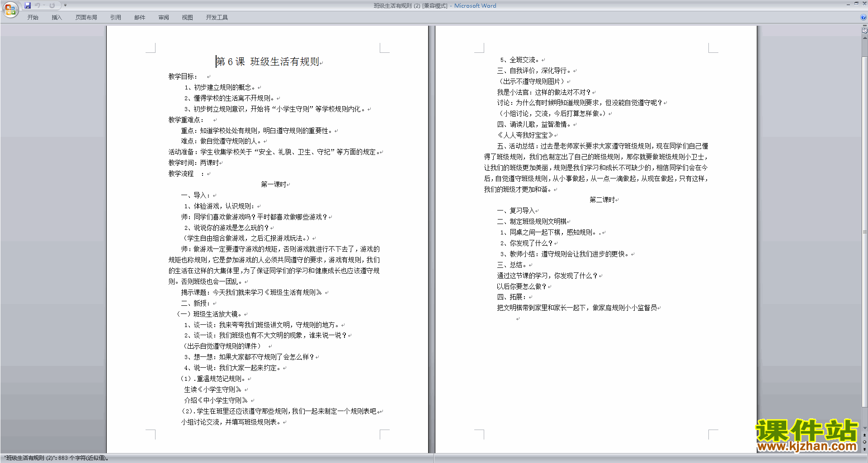Screen dimensions: 868x463
Task: Click the line 一、复习导入
Action: pos(515,210)
